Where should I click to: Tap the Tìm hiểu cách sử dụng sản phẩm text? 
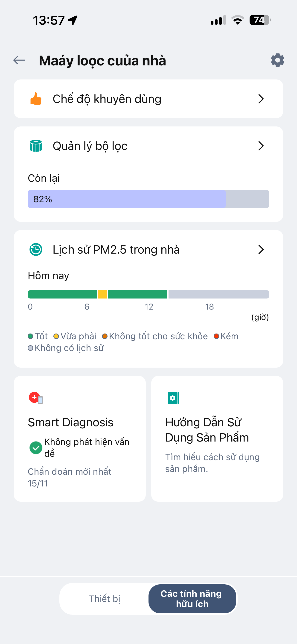click(212, 463)
